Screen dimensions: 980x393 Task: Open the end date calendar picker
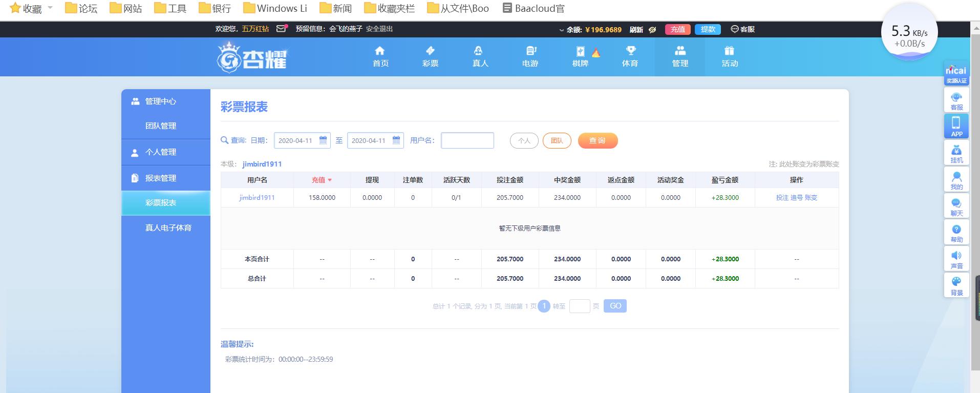tap(396, 140)
